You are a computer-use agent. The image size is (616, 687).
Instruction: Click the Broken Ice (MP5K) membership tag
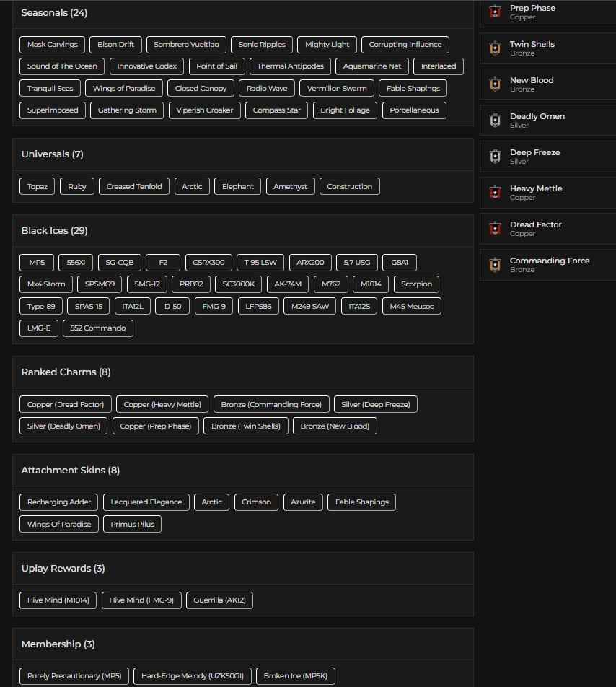tap(295, 676)
